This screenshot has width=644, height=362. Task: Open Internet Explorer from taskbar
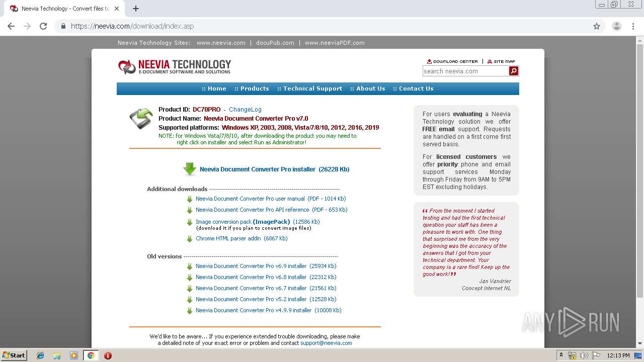coord(40,355)
